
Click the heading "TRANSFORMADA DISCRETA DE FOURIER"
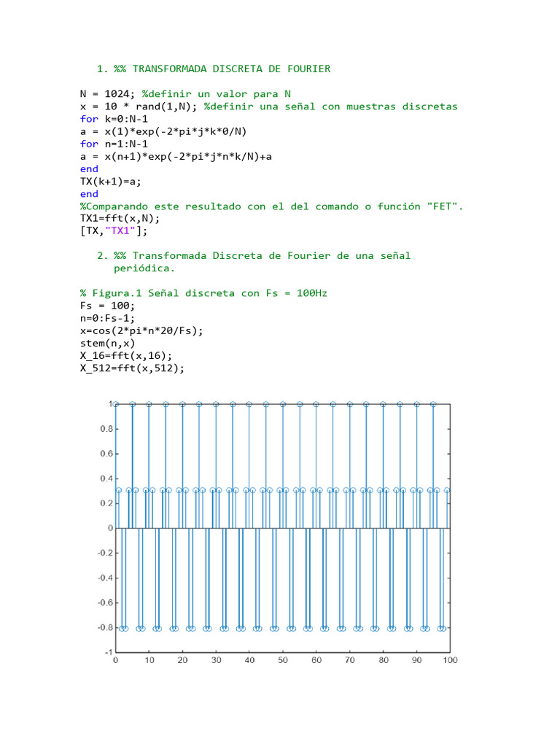pos(231,69)
